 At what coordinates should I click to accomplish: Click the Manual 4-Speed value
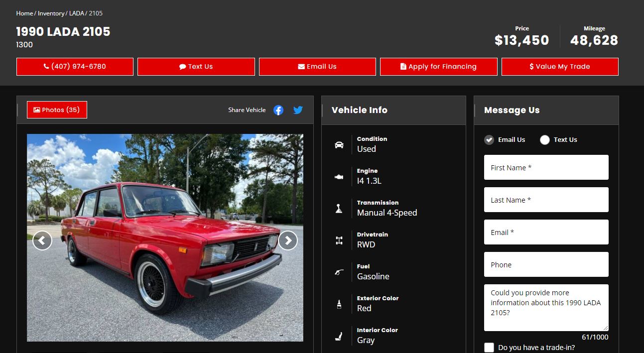point(387,213)
